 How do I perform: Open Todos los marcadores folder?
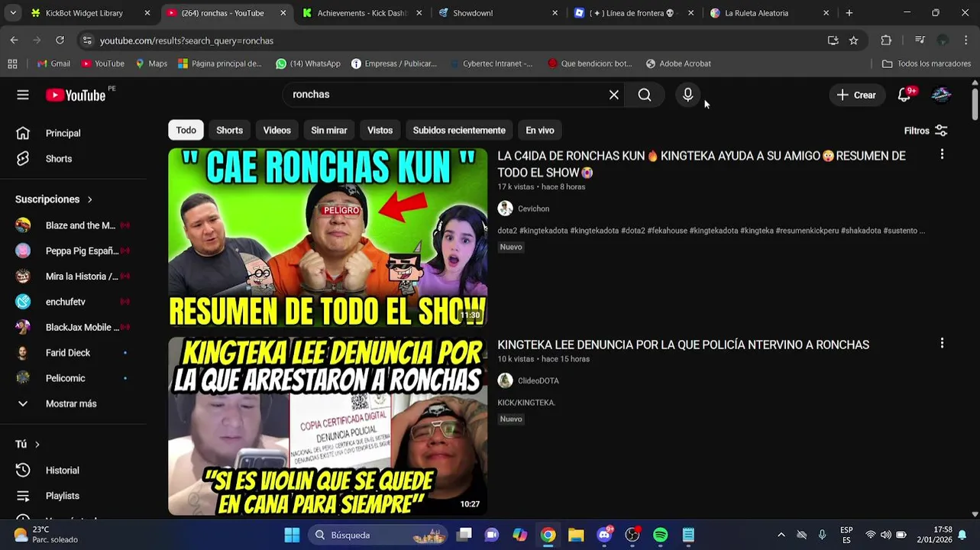[926, 63]
